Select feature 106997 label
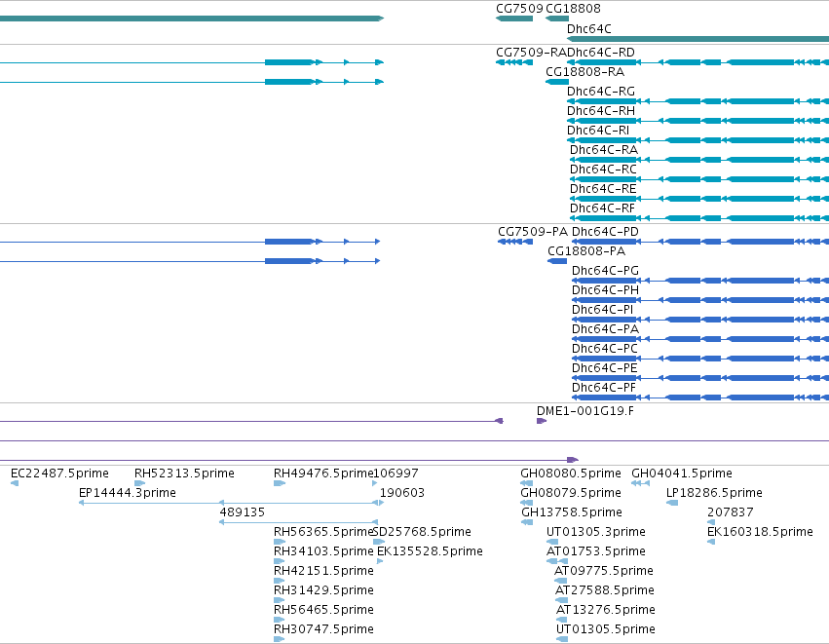This screenshot has width=829, height=644. (396, 474)
